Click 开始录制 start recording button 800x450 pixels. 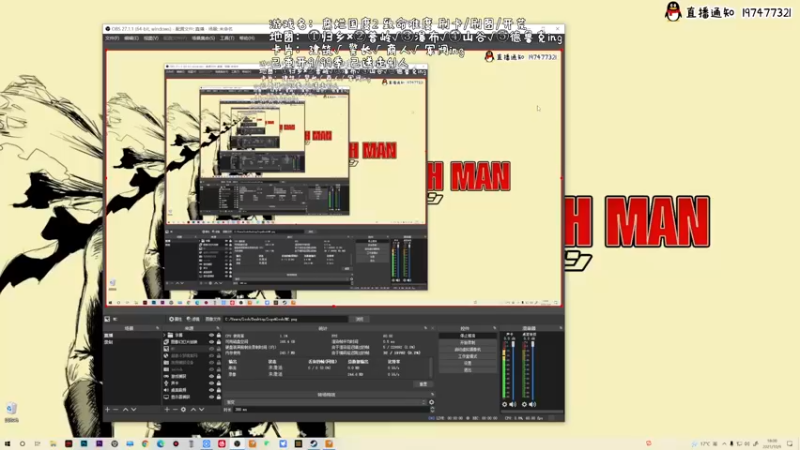(468, 342)
